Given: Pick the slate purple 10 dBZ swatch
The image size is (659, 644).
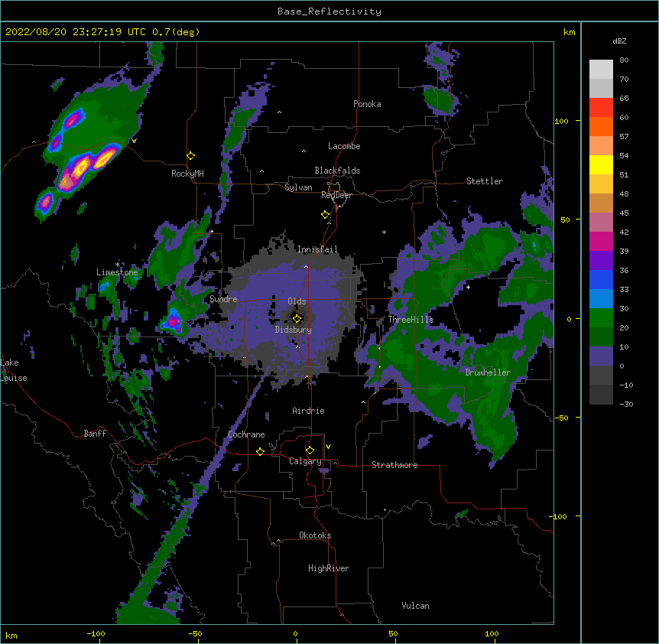Looking at the screenshot, I should point(601,356).
